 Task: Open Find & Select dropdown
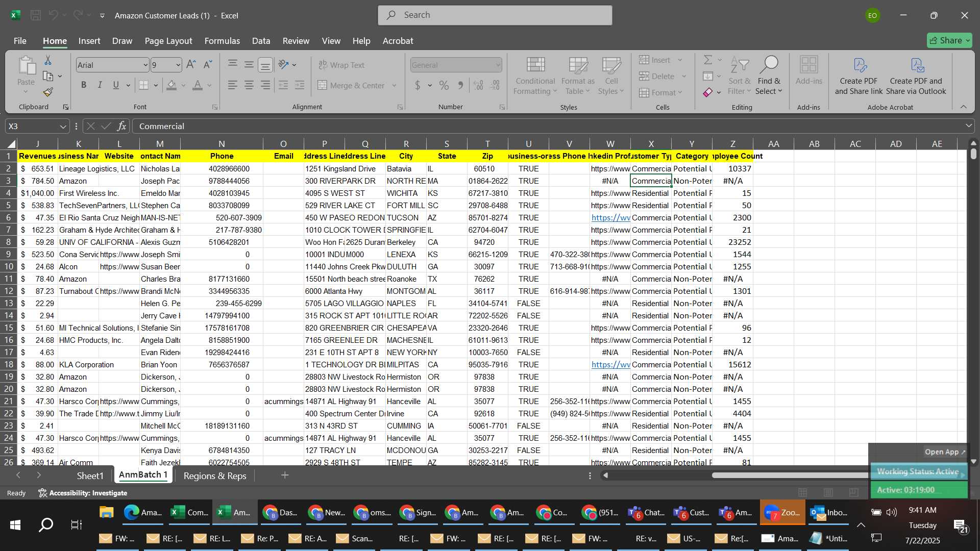(769, 76)
